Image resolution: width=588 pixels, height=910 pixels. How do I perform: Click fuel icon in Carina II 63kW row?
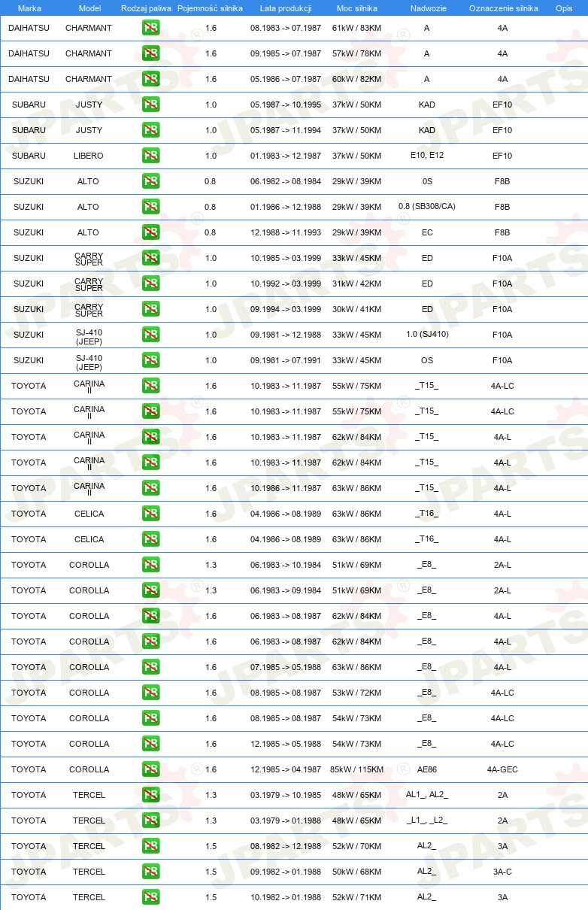click(150, 488)
